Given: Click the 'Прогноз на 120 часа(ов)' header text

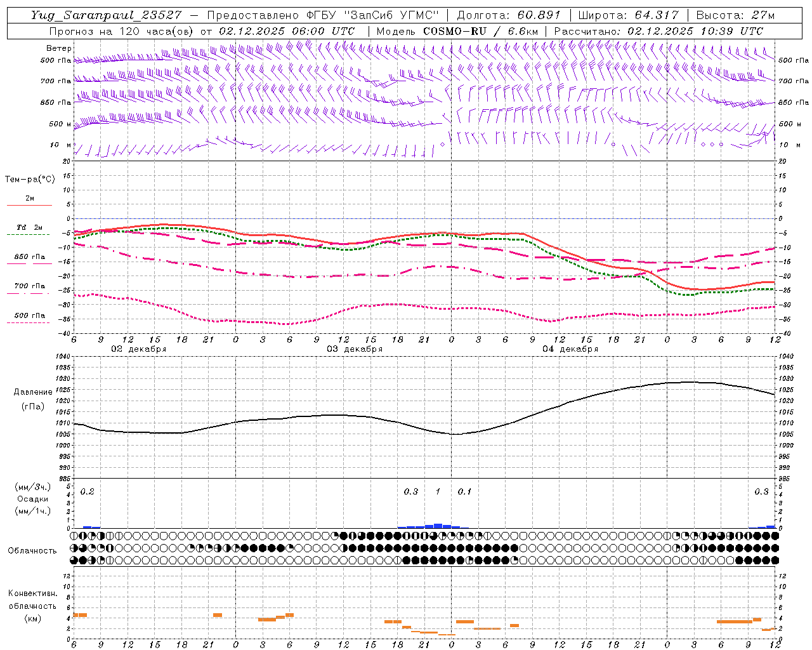Looking at the screenshot, I should 122,31.
